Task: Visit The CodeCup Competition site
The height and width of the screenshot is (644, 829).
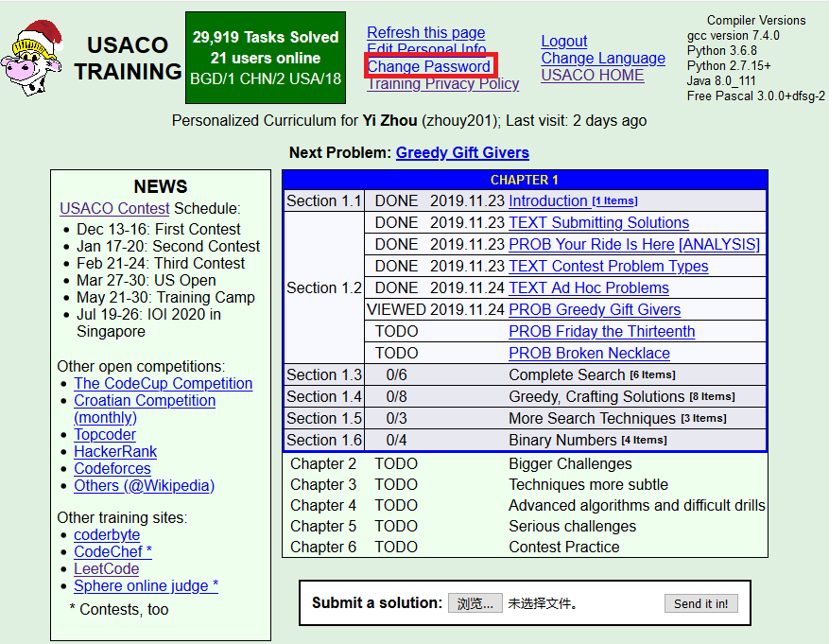Action: [x=163, y=384]
